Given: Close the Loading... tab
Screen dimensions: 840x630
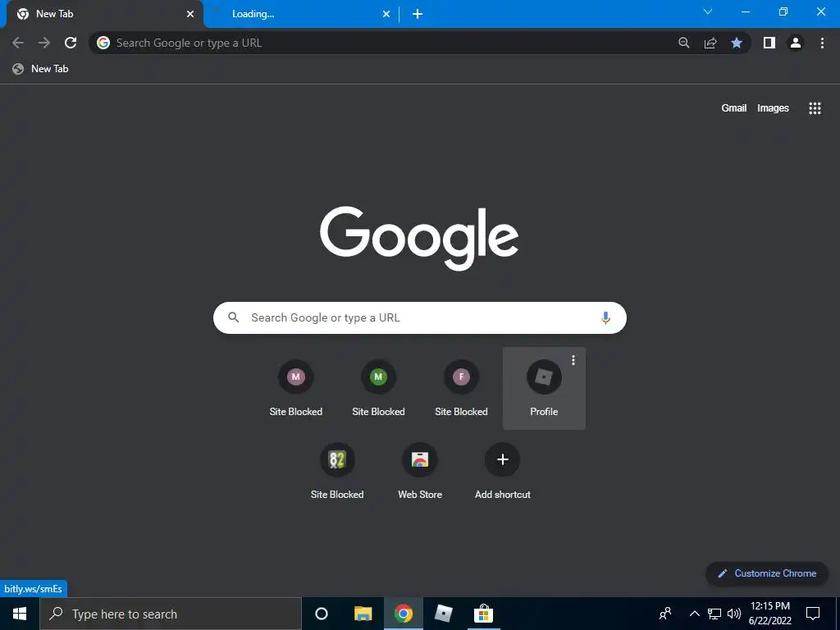Looking at the screenshot, I should pos(386,14).
